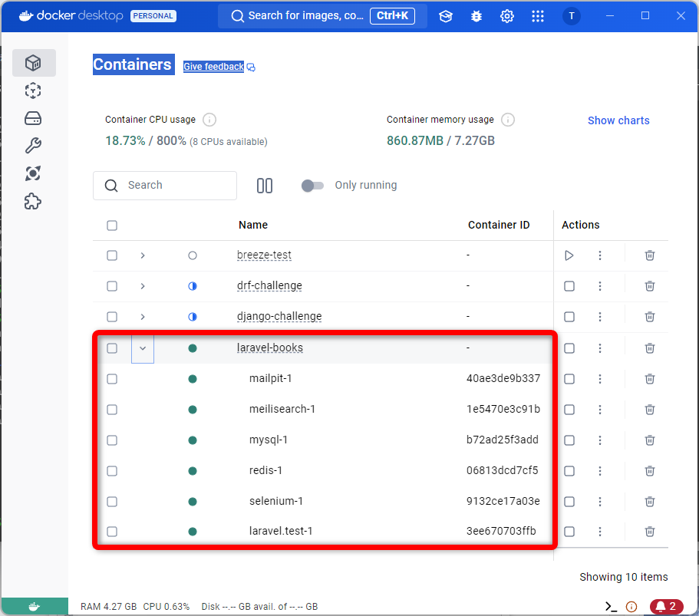Open the troubleshoot bug icon
Screen dimensions: 699x616
476,16
